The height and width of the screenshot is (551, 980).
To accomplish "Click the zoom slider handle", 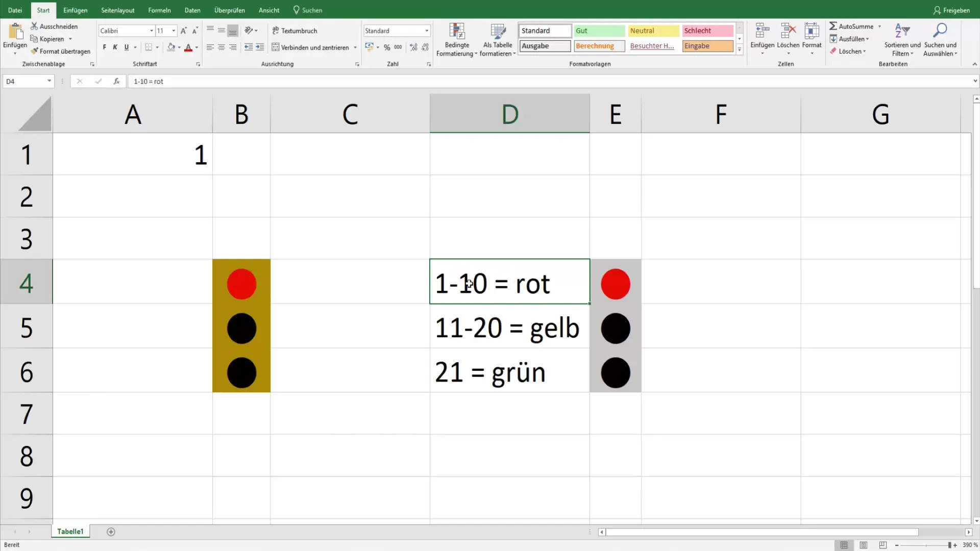I will (x=950, y=545).
